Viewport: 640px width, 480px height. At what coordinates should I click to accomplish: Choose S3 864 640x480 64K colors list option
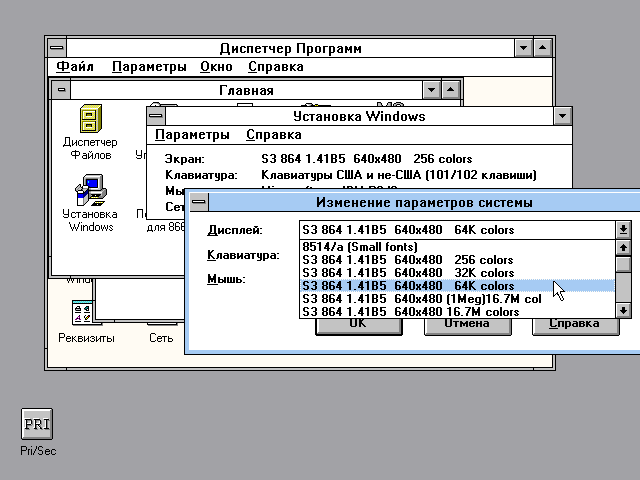[457, 286]
